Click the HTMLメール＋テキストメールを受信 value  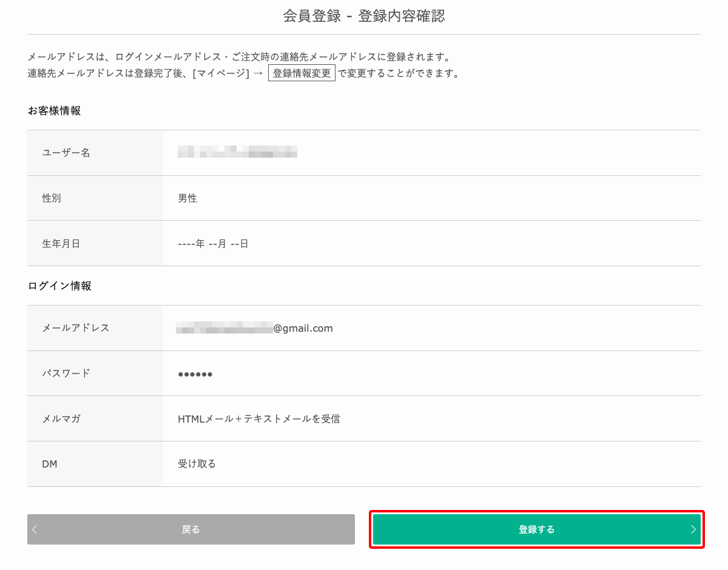point(259,418)
